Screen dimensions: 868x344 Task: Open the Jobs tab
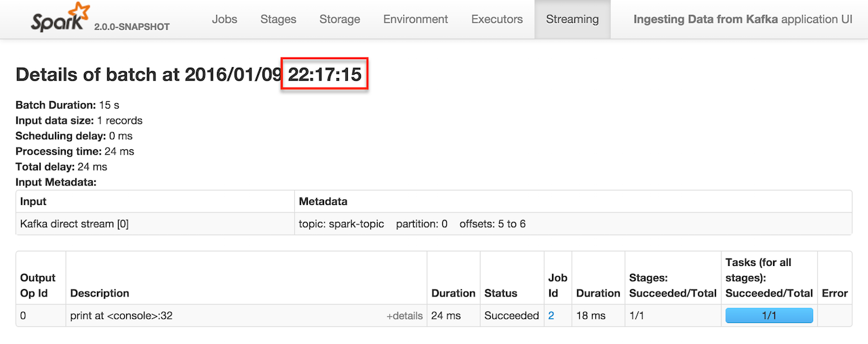point(224,19)
